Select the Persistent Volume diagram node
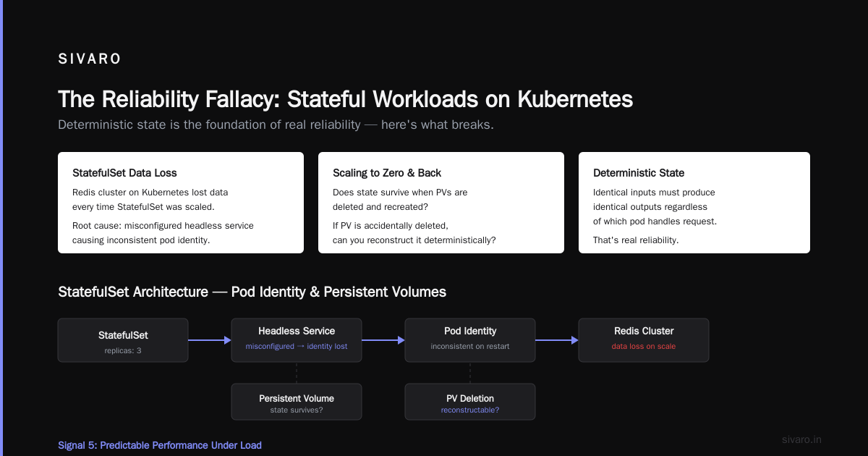 pos(297,402)
